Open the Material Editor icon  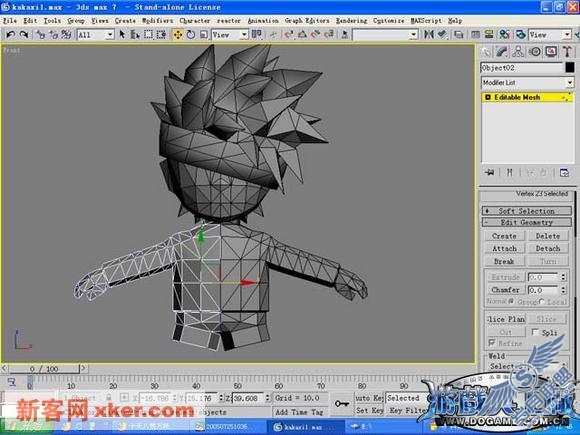(505, 35)
